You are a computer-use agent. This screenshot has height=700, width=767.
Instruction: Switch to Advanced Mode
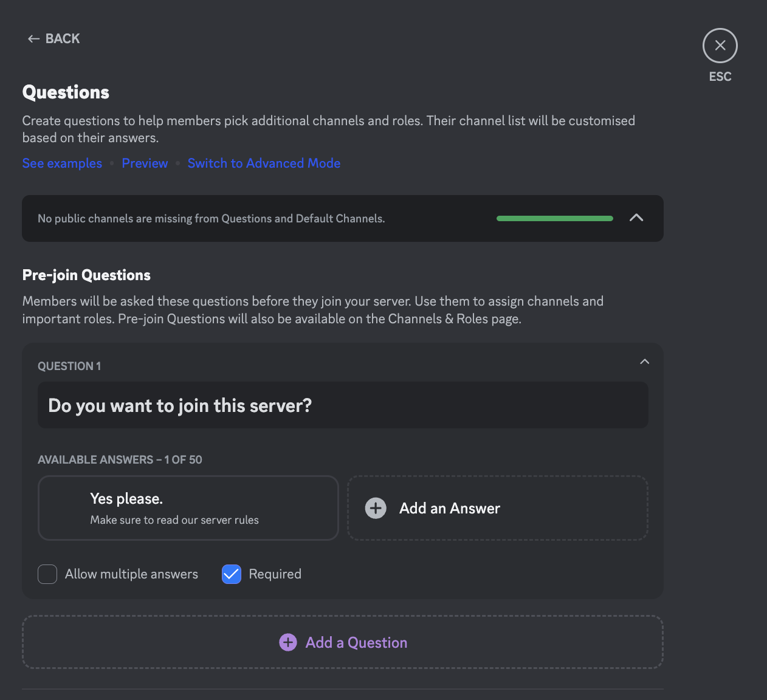tap(264, 163)
